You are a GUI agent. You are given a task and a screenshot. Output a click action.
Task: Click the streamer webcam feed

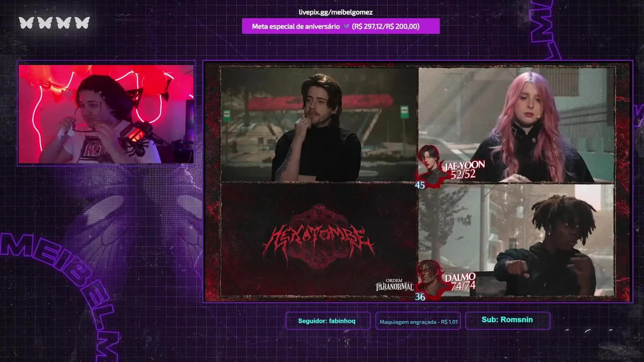106,114
